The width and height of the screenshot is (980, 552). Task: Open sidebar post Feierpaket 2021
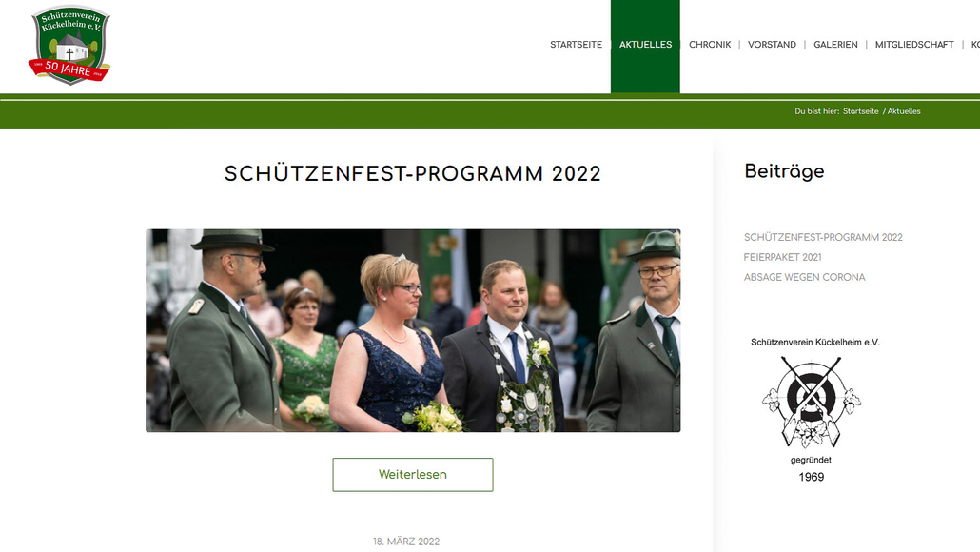point(782,257)
